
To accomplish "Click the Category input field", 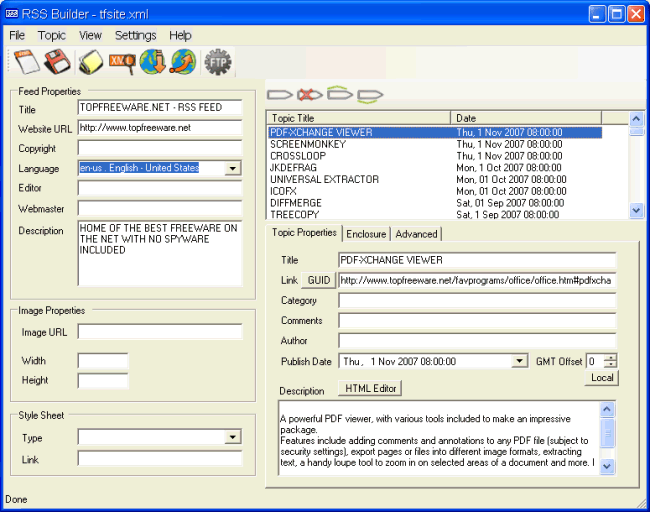I will click(x=477, y=301).
